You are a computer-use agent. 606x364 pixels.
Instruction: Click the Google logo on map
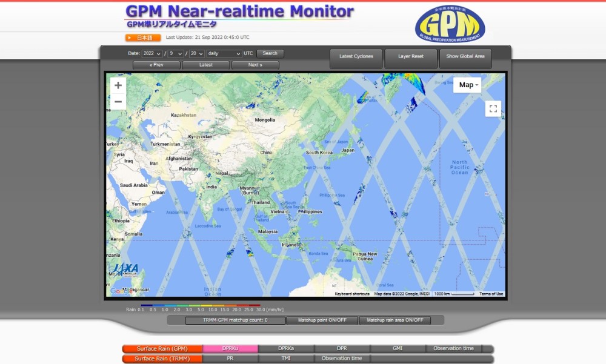121,291
